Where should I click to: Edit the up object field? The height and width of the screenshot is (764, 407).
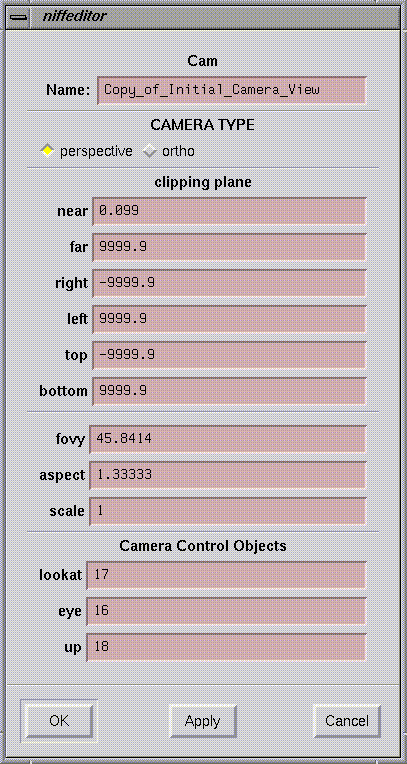coord(226,647)
